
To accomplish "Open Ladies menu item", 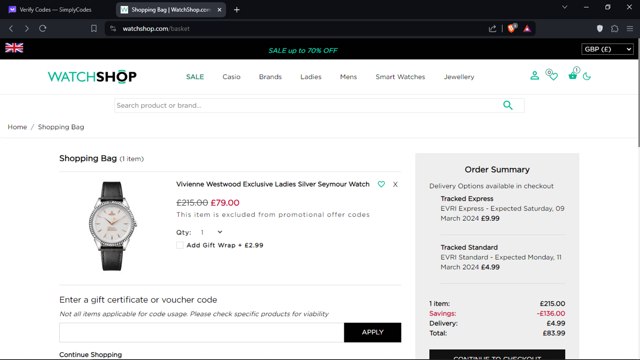I will pyautogui.click(x=311, y=77).
